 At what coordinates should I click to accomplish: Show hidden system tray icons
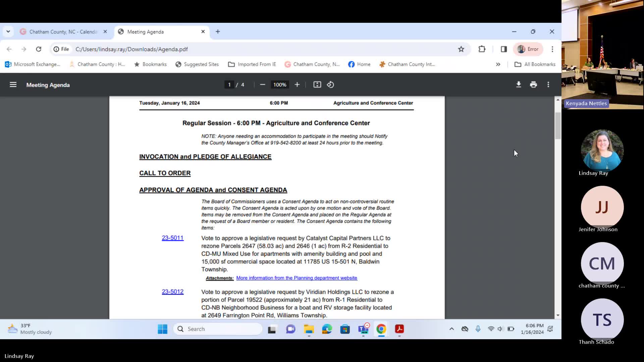coord(451,329)
